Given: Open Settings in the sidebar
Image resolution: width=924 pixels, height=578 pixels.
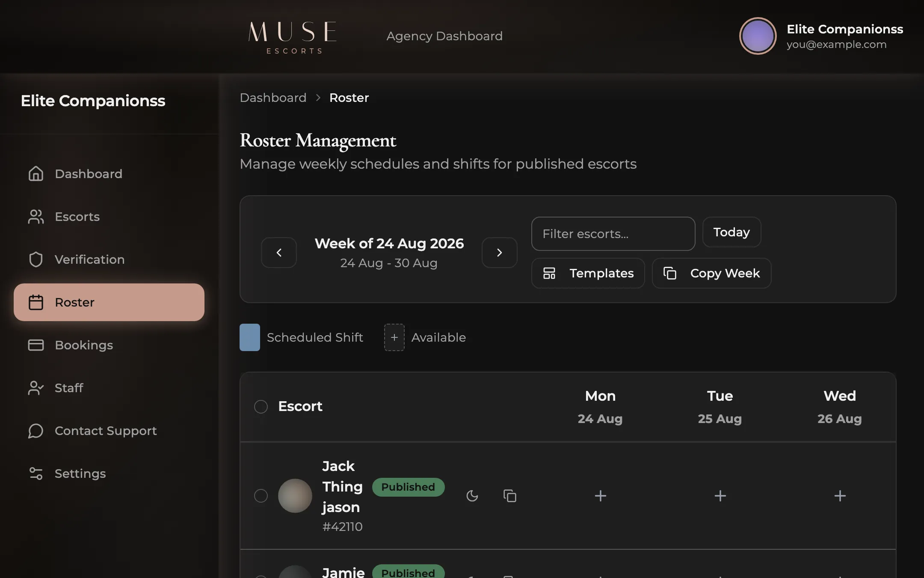Looking at the screenshot, I should point(109,474).
